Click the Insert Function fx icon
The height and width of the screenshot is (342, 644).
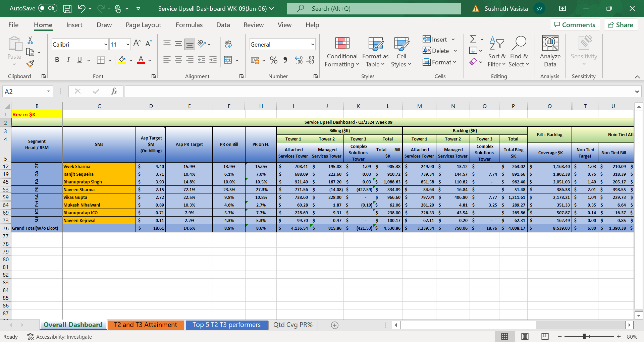114,91
